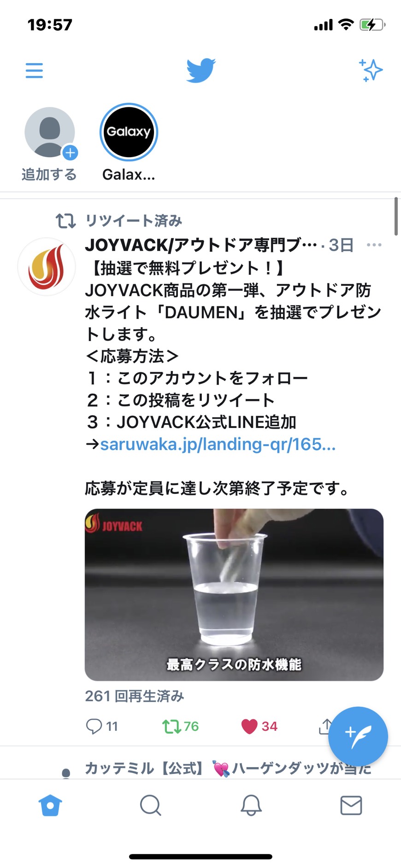
Task: Add your own fleet via 追加する avatar
Action: click(x=50, y=144)
